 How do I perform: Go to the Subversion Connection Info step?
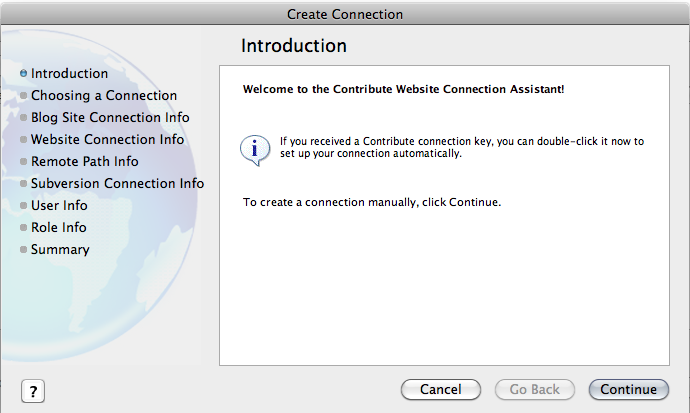tap(117, 183)
